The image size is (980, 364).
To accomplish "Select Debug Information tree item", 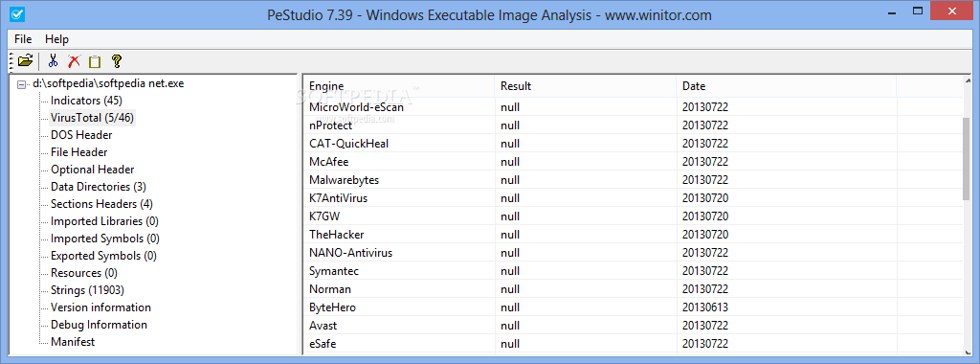I will coord(99,325).
